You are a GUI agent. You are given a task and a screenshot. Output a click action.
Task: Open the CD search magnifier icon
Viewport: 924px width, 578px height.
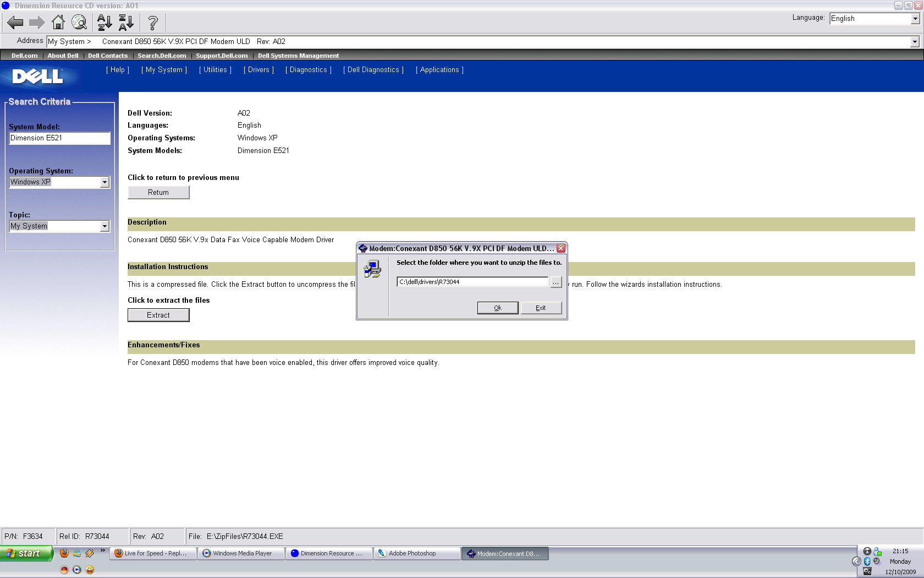click(x=79, y=23)
